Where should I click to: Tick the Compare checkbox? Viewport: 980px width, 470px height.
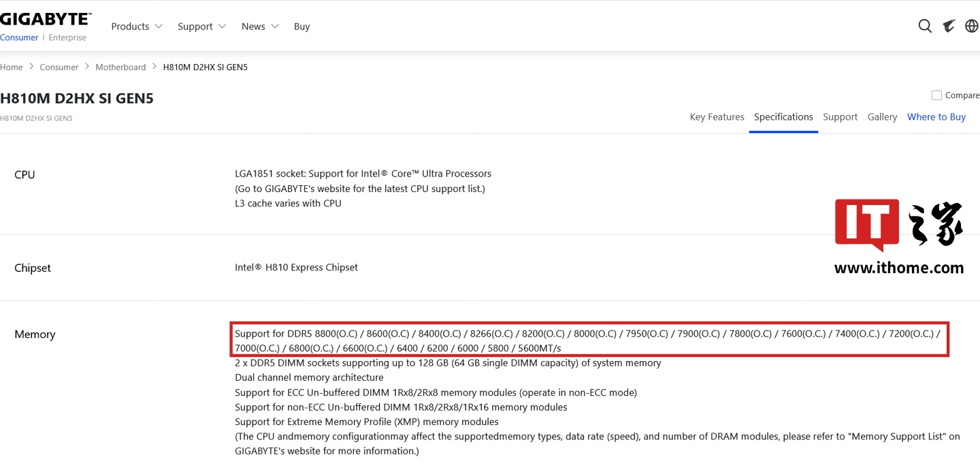[x=936, y=95]
